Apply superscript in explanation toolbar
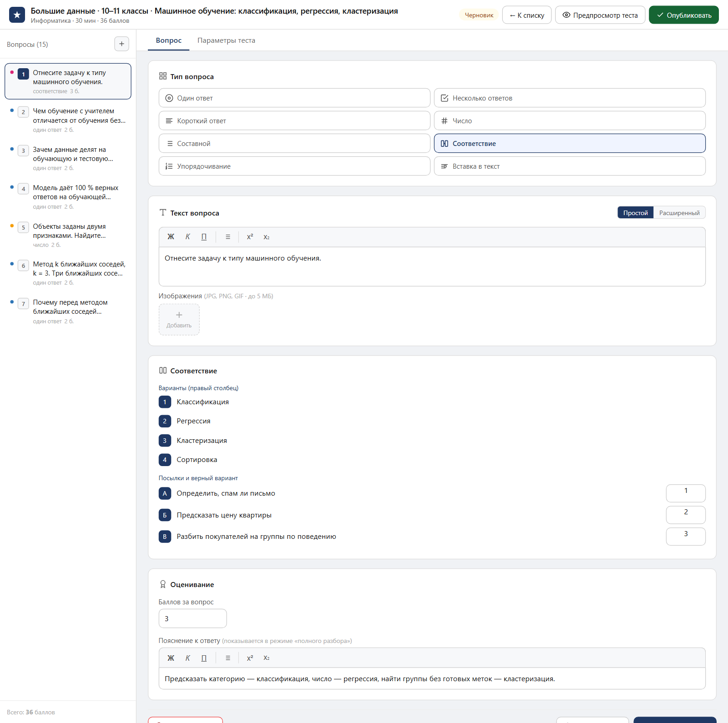The image size is (728, 723). 250,658
